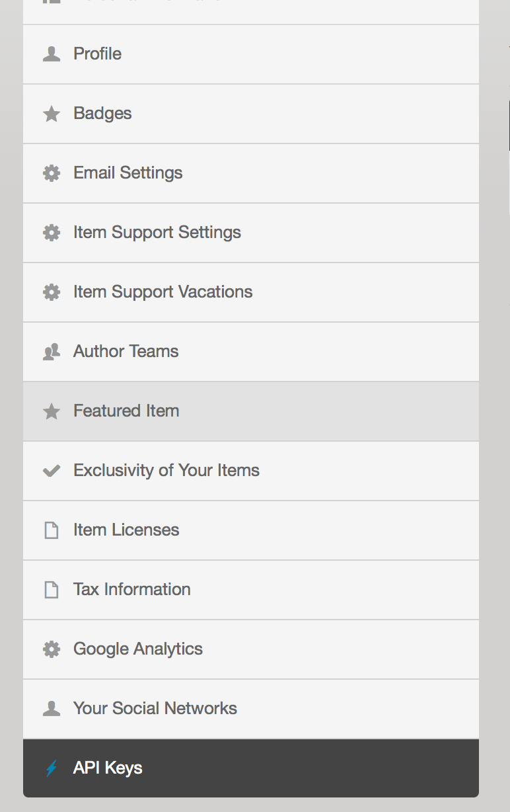Click the gear icon beside Item Support Settings

coord(52,233)
